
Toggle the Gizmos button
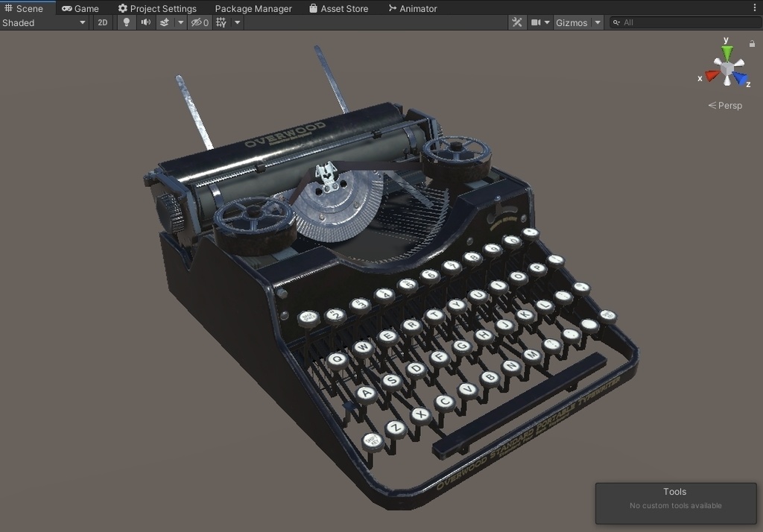coord(572,22)
